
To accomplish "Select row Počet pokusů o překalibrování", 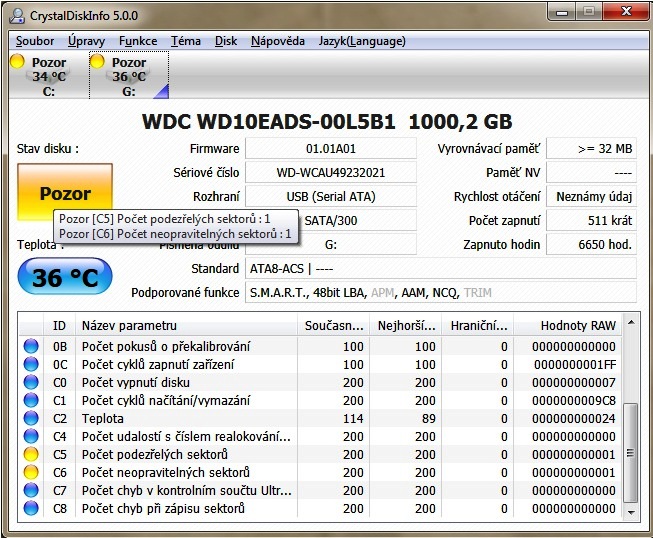I will 320,346.
